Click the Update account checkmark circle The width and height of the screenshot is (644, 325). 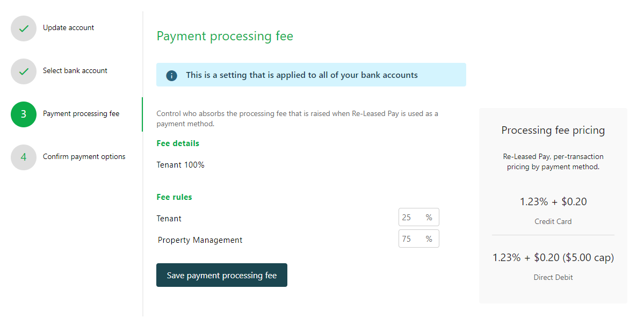pyautogui.click(x=24, y=28)
